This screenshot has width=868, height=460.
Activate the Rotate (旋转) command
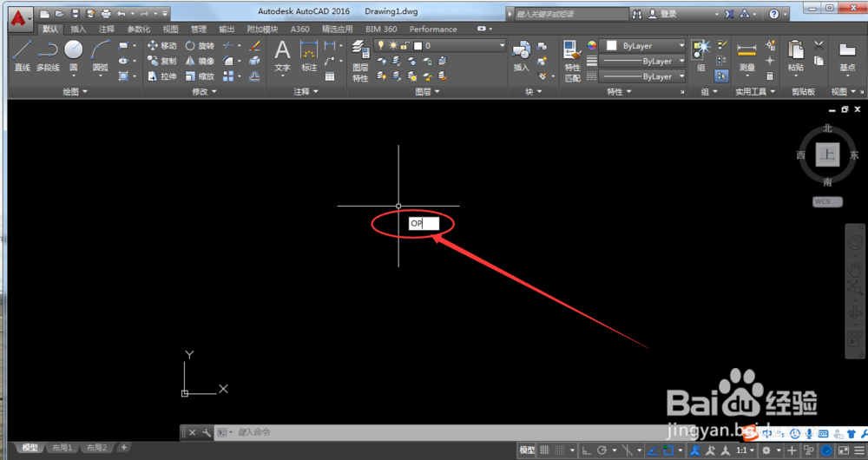click(x=200, y=46)
